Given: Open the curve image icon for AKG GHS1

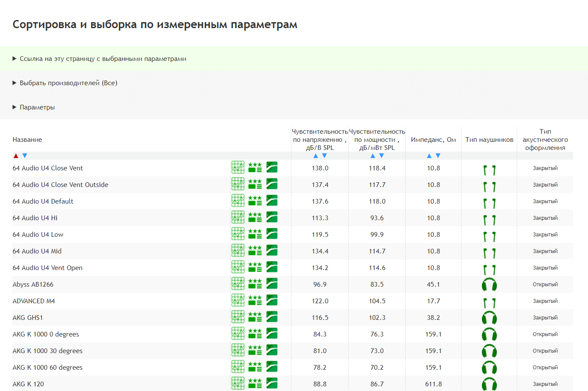Looking at the screenshot, I should (x=272, y=317).
